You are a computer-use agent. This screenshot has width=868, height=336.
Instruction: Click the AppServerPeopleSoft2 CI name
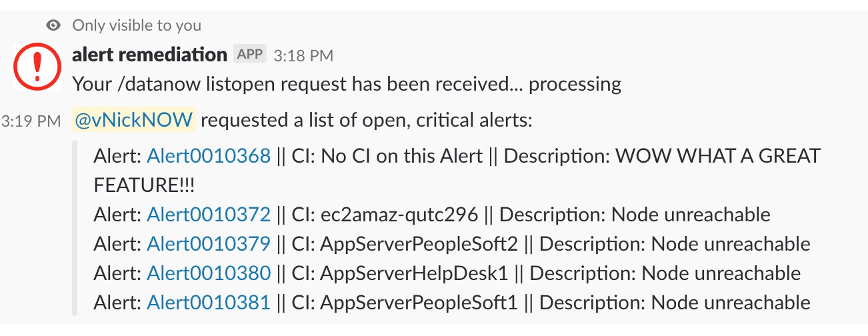[419, 244]
